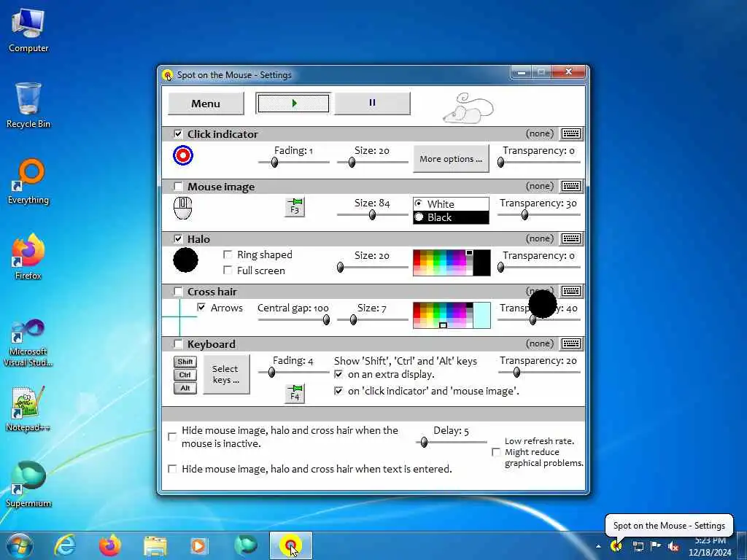Select the White radio option

coord(419,204)
